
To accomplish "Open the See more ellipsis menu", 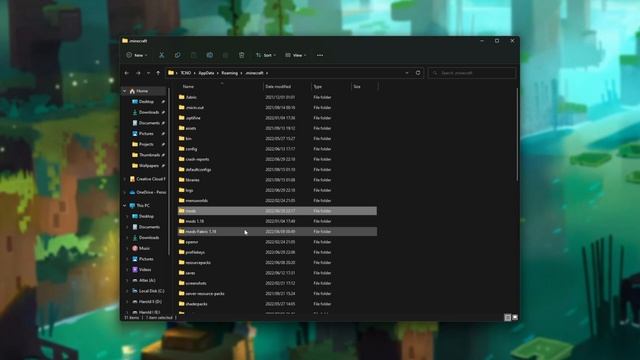I will (320, 55).
